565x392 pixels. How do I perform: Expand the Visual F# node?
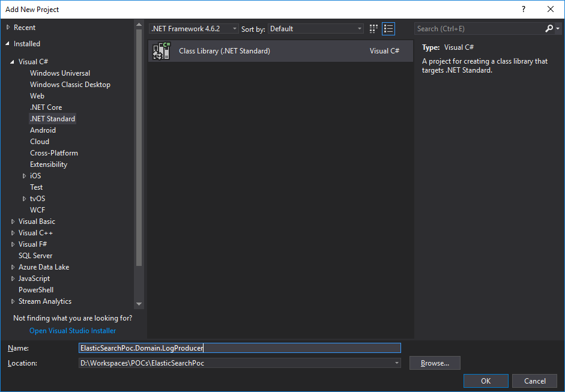pos(13,244)
